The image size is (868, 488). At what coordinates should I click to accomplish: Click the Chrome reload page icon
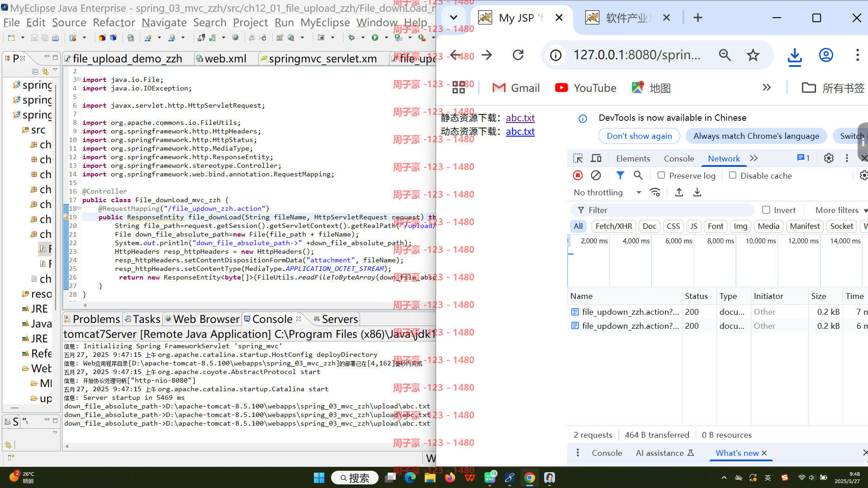(518, 55)
